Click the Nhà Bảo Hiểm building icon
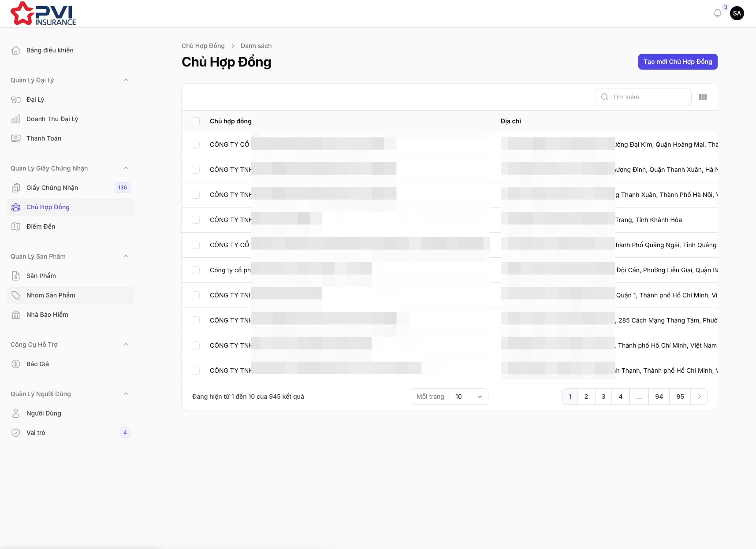 pyautogui.click(x=16, y=315)
